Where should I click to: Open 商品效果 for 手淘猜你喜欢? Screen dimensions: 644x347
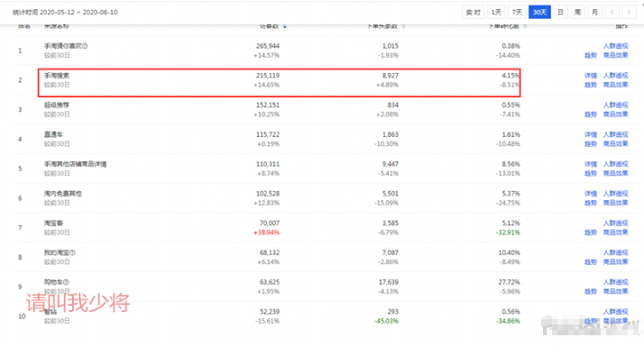[x=615, y=56]
